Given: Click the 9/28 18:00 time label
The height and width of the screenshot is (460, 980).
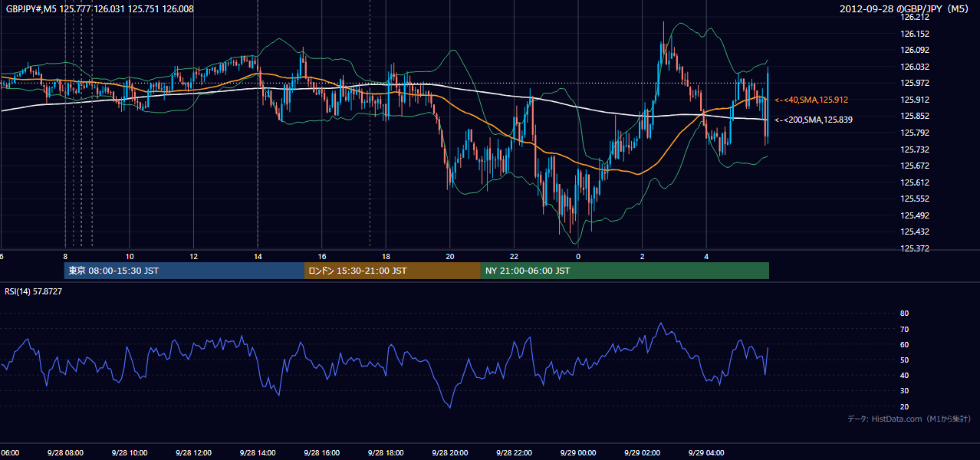Looking at the screenshot, I should tap(386, 452).
